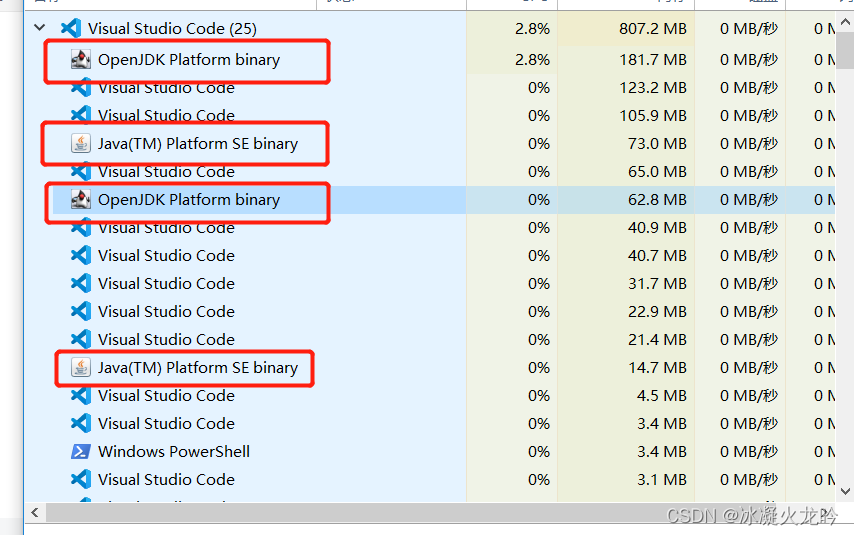Viewport: 854px width, 535px height.
Task: Click the horizontal scrollbar left arrow
Action: point(35,513)
